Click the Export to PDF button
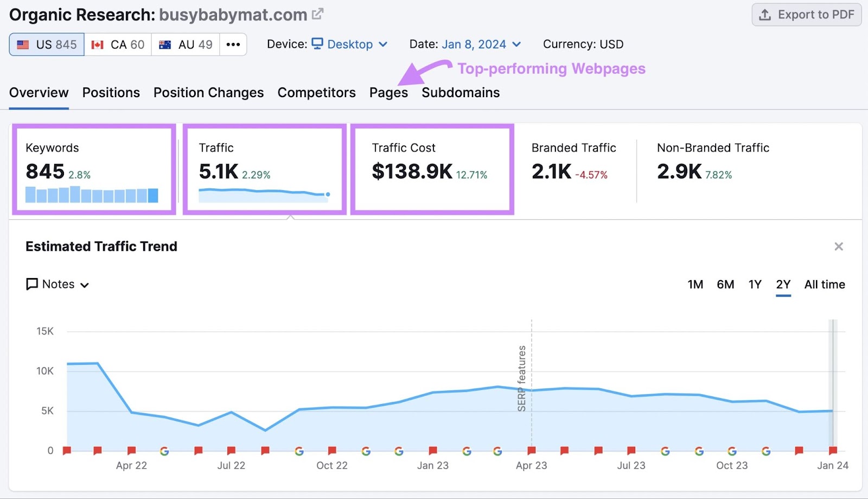This screenshot has height=499, width=868. pyautogui.click(x=806, y=15)
